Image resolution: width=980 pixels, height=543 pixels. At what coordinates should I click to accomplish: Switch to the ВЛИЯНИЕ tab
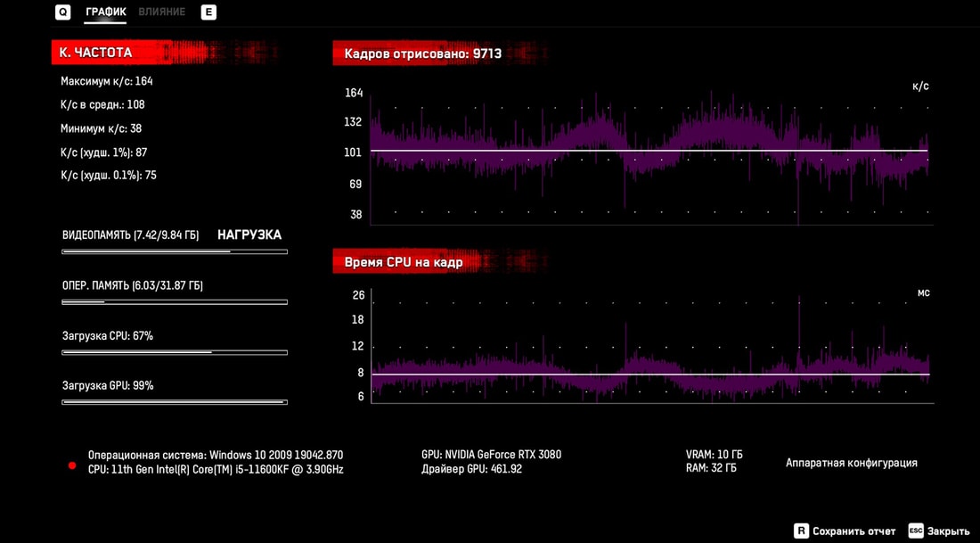162,12
